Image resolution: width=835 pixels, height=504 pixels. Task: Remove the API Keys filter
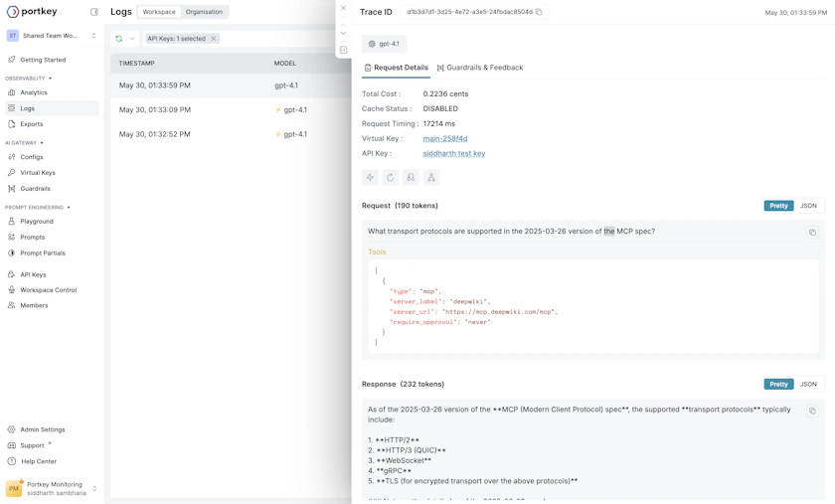214,39
